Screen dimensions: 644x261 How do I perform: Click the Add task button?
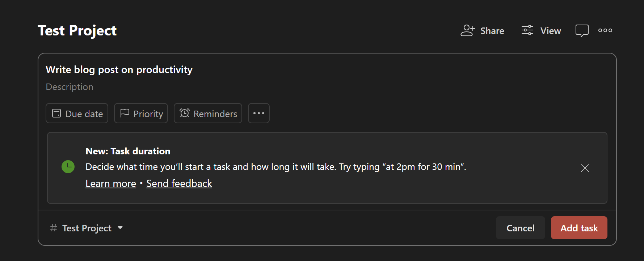579,228
